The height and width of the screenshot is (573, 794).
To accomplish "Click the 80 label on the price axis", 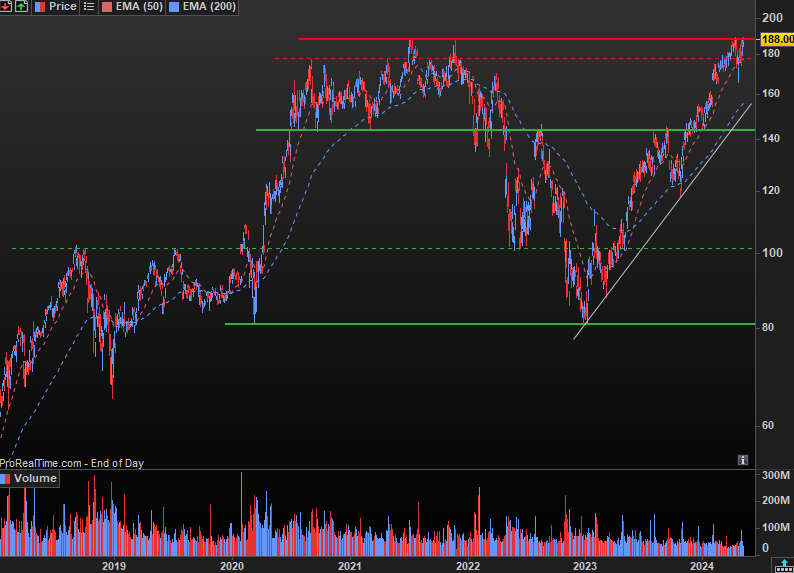I will point(768,328).
